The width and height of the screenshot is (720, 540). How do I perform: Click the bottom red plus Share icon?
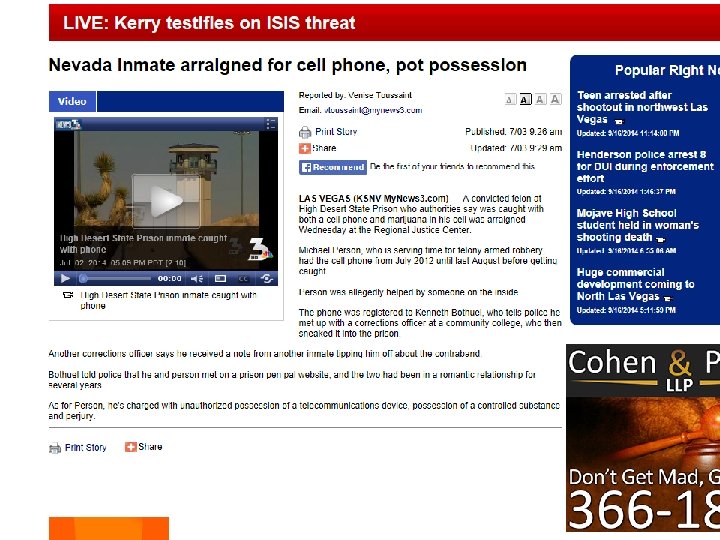pos(130,447)
